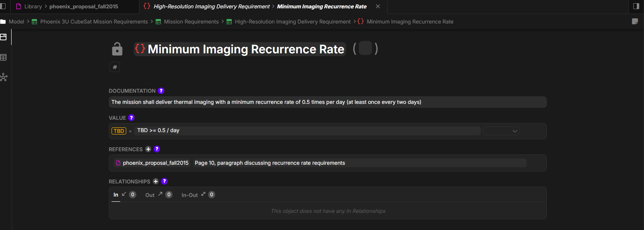
Task: Go to the Model breadcrumb
Action: tap(16, 21)
